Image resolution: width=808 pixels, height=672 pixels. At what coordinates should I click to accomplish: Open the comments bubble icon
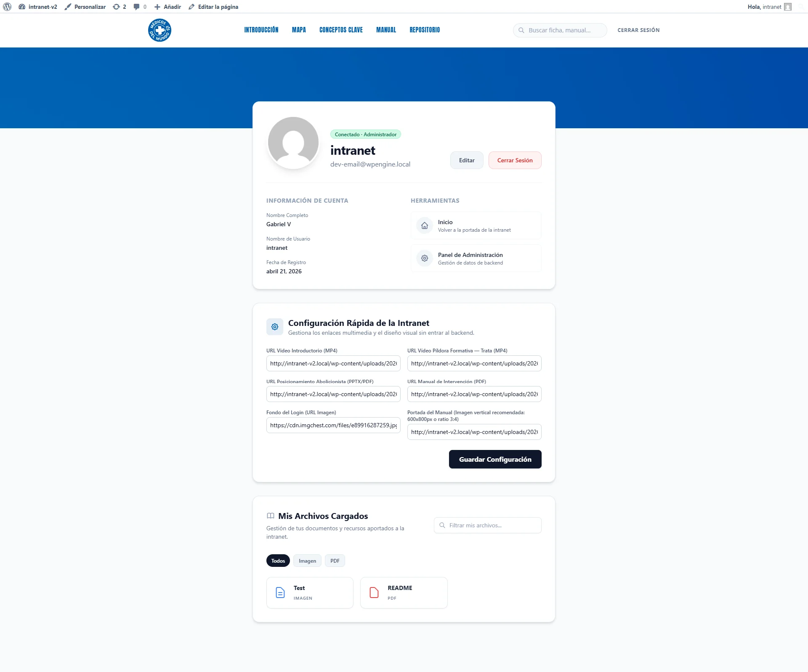[137, 7]
